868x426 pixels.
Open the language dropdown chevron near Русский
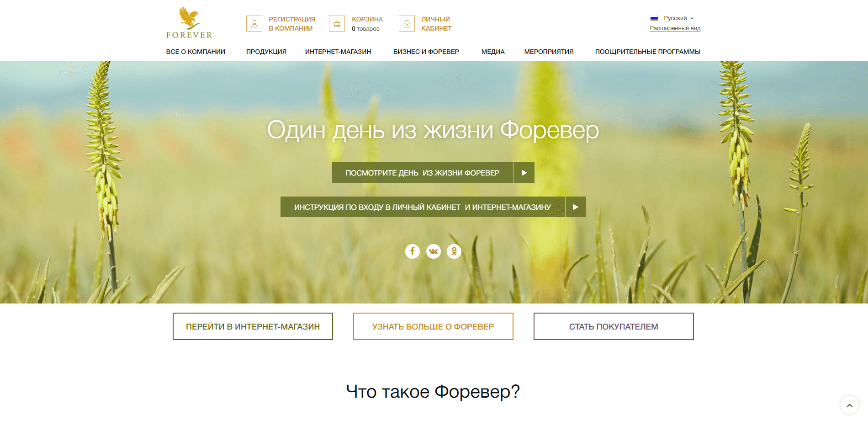(693, 18)
